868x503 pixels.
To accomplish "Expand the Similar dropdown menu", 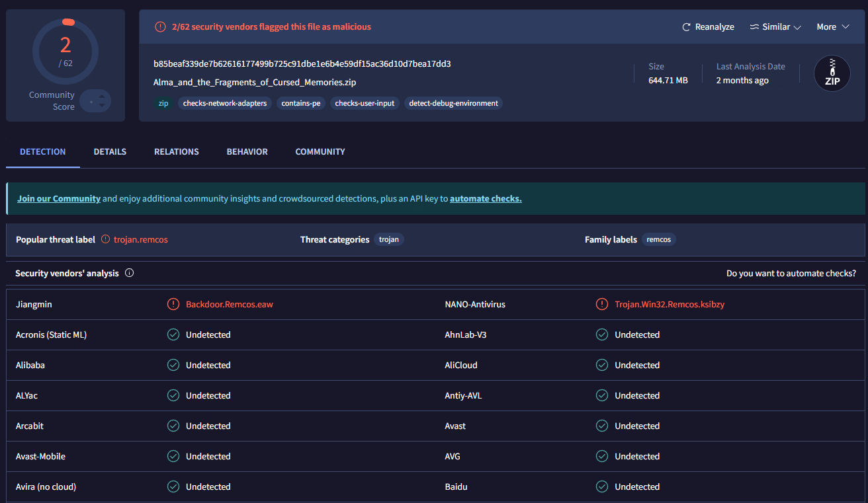I will coord(775,27).
